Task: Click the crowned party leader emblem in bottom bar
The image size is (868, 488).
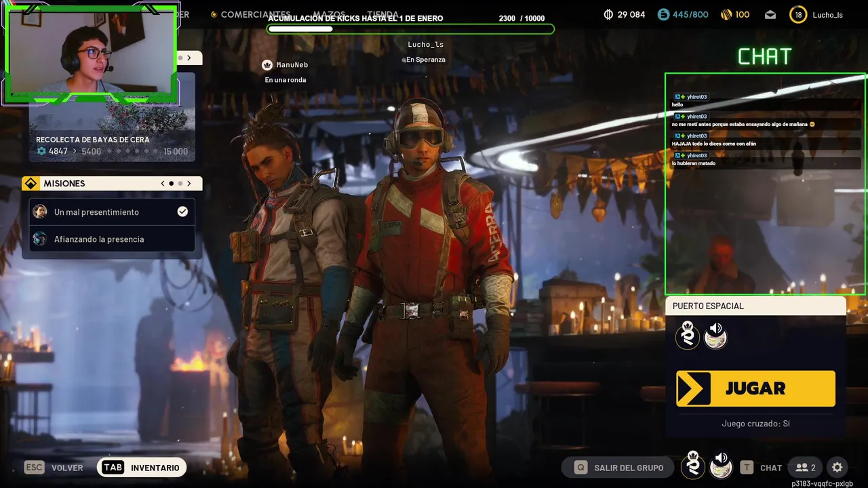Action: click(x=693, y=465)
